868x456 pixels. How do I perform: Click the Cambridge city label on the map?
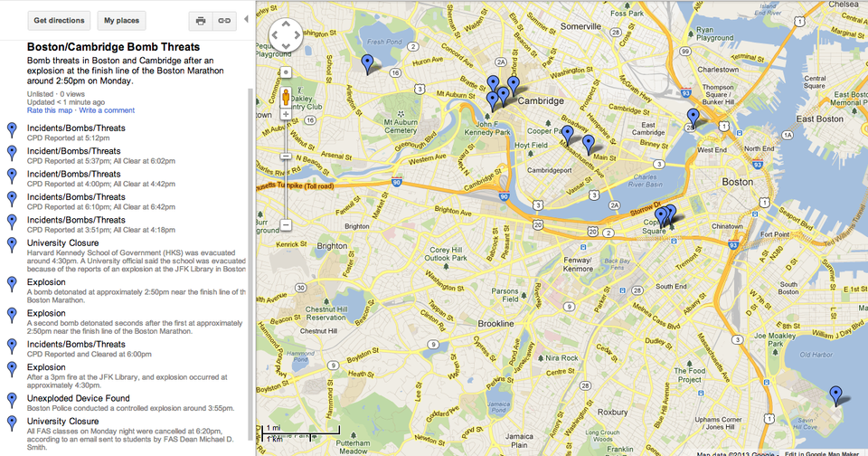click(541, 100)
